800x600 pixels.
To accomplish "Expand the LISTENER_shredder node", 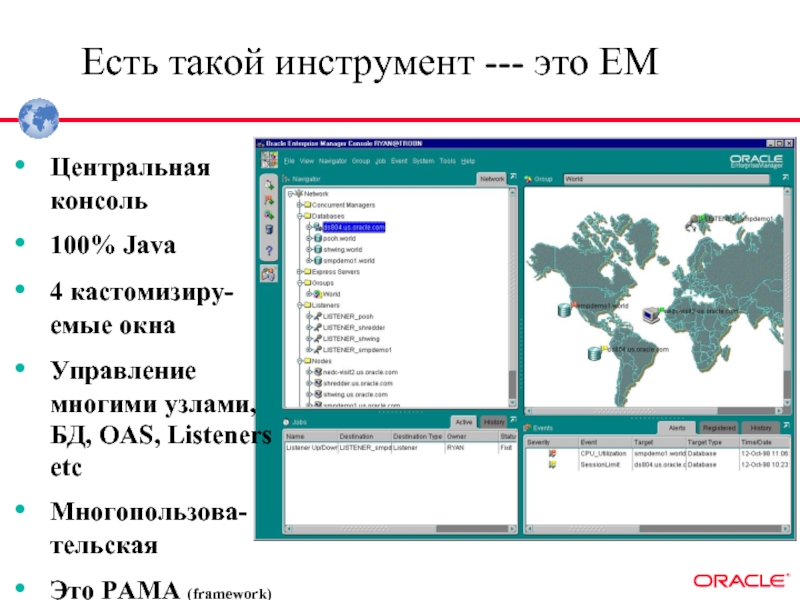I will point(309,328).
